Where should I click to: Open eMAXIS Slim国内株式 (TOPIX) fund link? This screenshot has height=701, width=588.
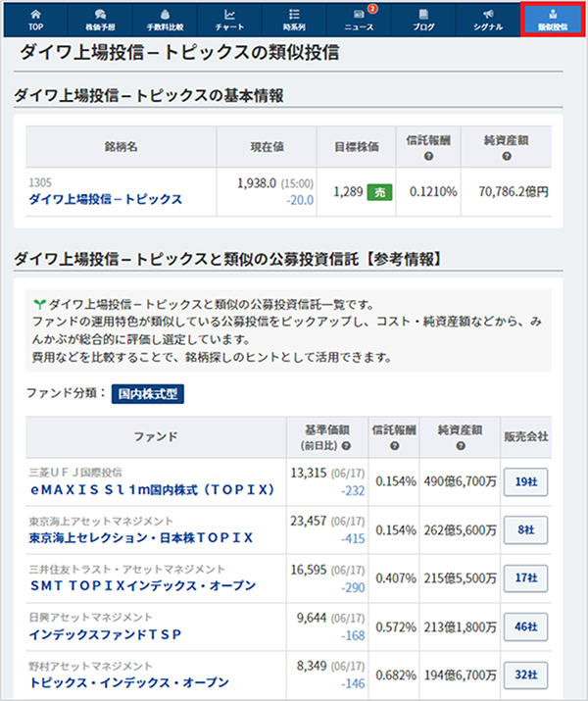coord(152,489)
